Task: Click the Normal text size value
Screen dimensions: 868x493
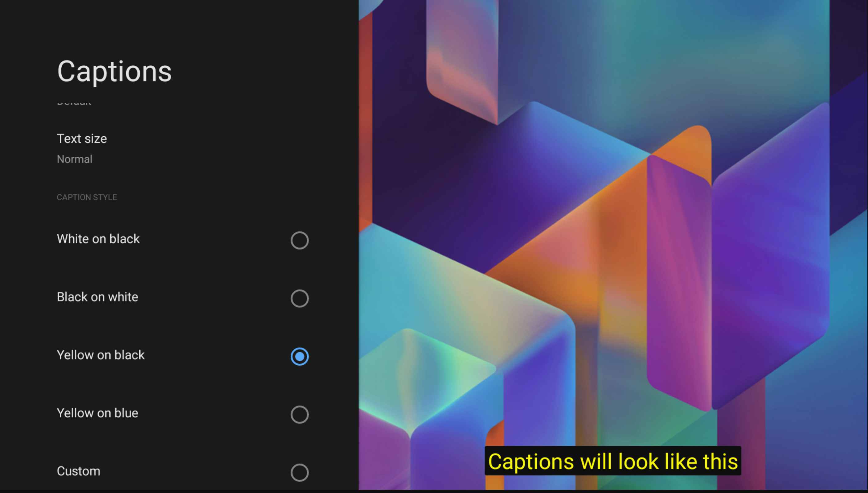Action: click(74, 159)
